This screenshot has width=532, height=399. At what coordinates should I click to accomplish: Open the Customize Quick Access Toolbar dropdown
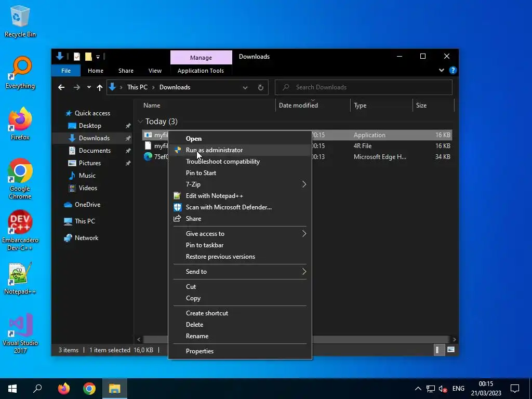point(98,57)
